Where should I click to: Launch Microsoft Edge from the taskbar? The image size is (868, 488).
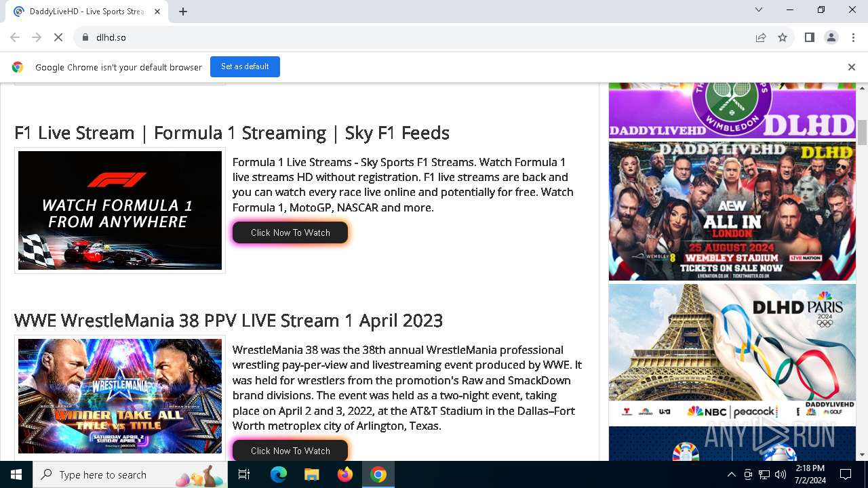click(279, 474)
